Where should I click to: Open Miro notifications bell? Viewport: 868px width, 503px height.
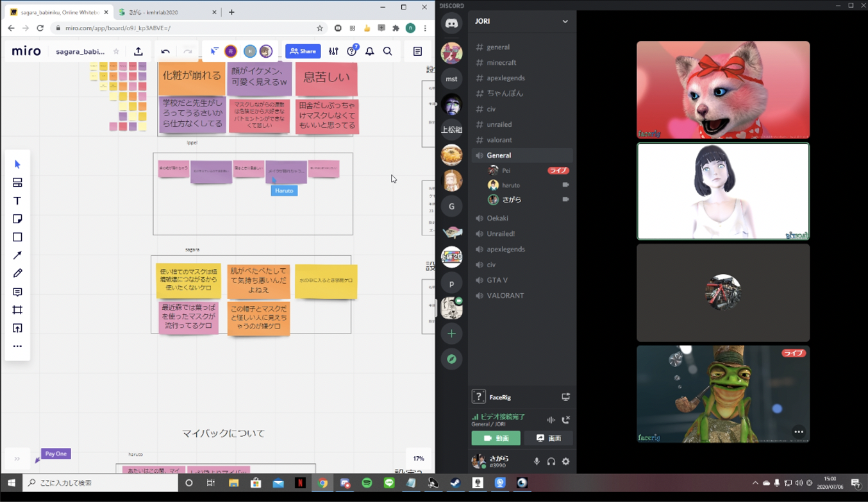click(x=370, y=51)
